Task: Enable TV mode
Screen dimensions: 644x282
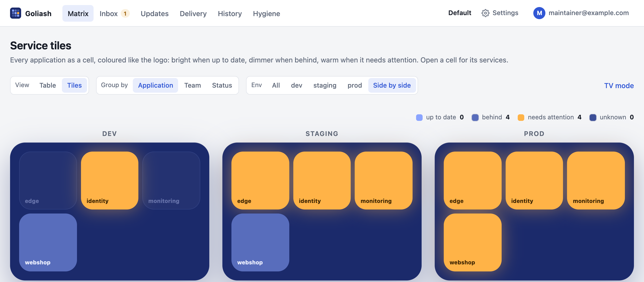Action: pos(619,86)
